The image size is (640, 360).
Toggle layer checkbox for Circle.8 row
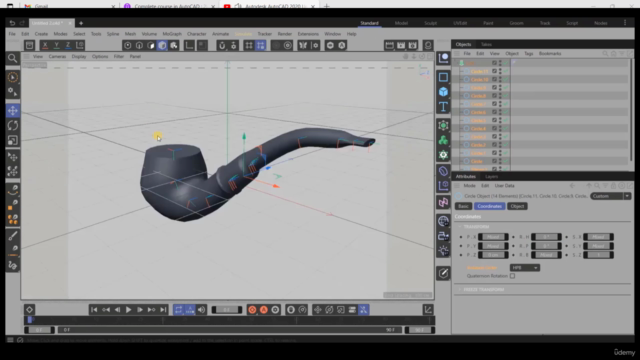coord(494,96)
